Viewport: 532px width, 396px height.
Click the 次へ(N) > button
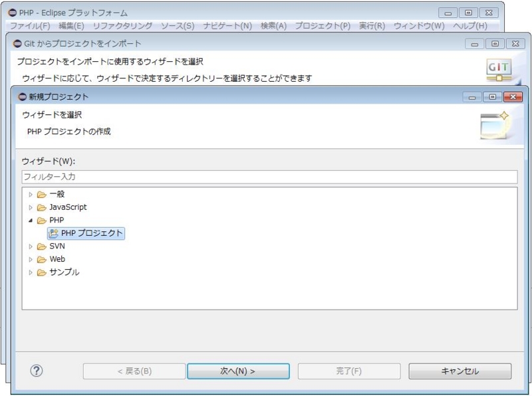click(238, 371)
